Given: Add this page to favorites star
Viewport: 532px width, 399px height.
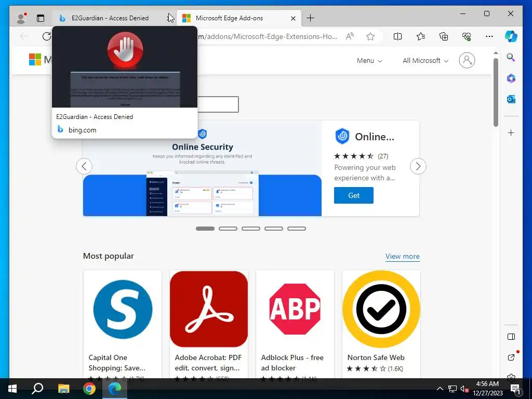Looking at the screenshot, I should pos(370,36).
